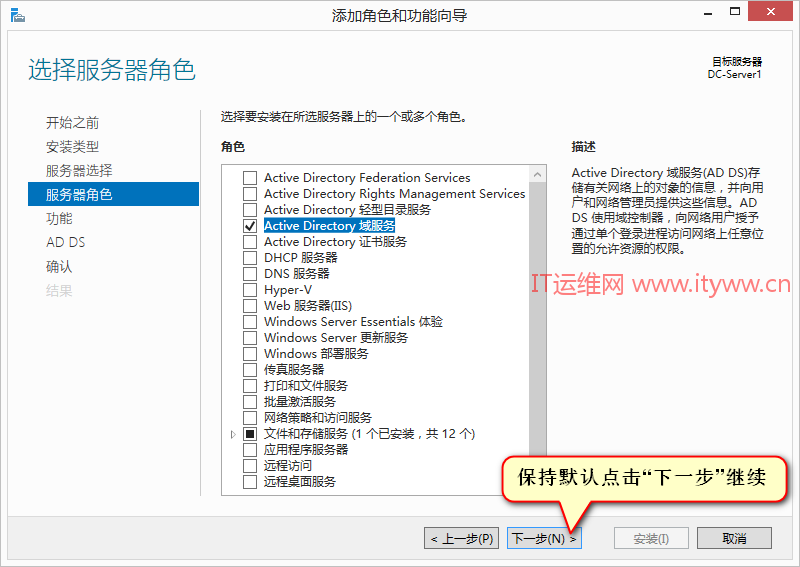The width and height of the screenshot is (800, 567).
Task: Open 服务器选择 wizard step
Action: coord(79,170)
